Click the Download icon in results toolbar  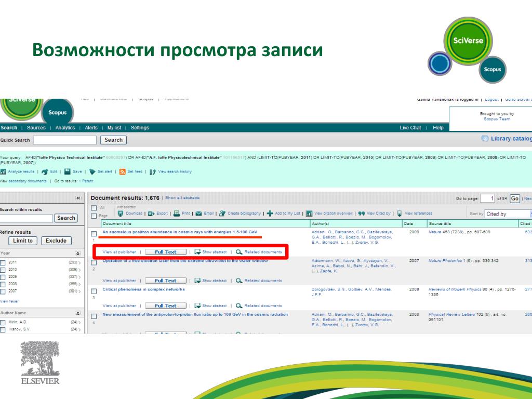(x=121, y=214)
